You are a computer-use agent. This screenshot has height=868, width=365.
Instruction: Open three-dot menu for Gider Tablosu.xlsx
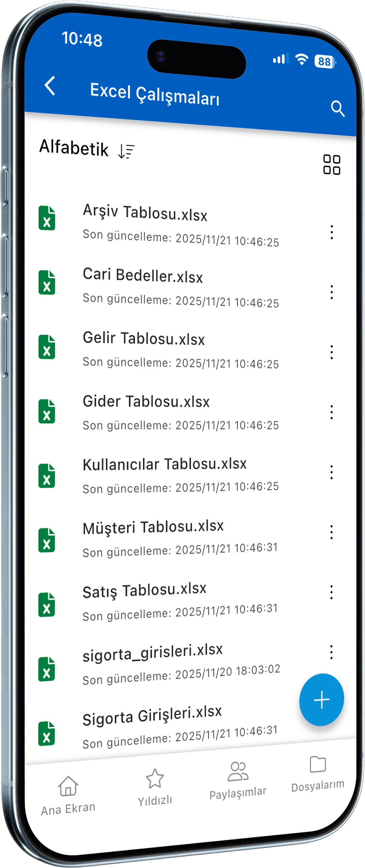point(331,412)
